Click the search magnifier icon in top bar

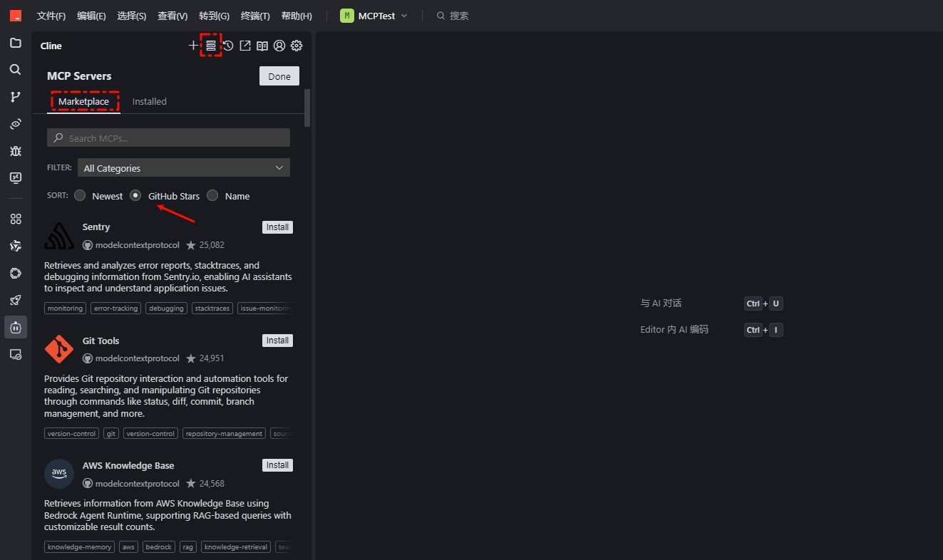coord(441,16)
